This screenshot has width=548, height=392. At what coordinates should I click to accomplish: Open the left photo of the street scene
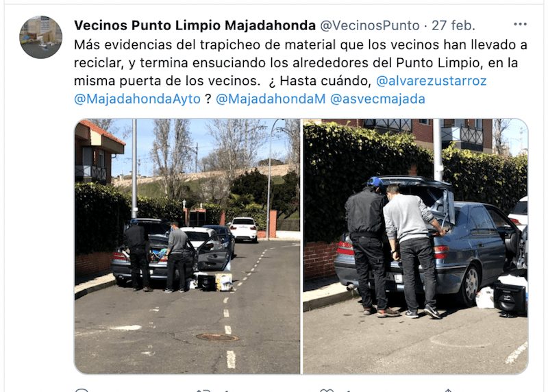point(187,246)
